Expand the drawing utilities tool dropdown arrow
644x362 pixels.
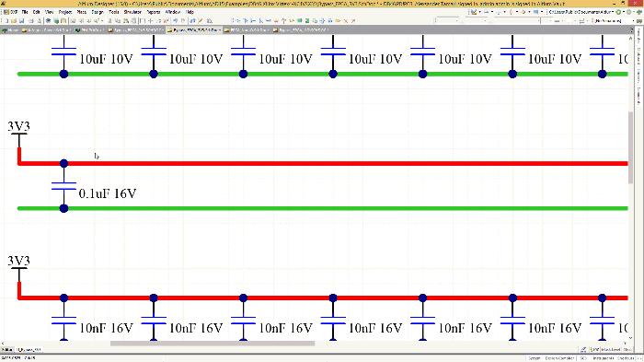point(479,12)
